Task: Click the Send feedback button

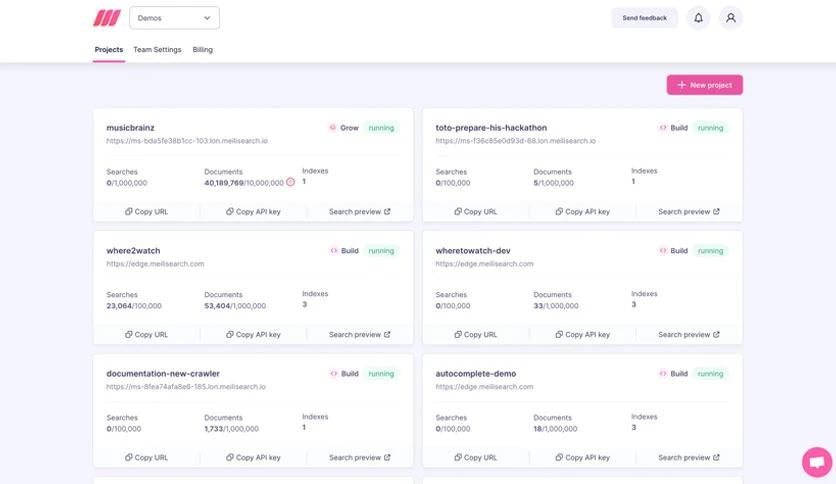Action: coord(644,18)
